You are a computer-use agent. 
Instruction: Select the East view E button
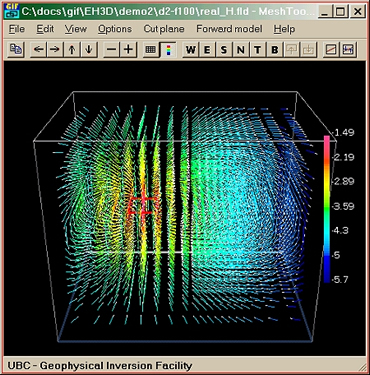[207, 50]
